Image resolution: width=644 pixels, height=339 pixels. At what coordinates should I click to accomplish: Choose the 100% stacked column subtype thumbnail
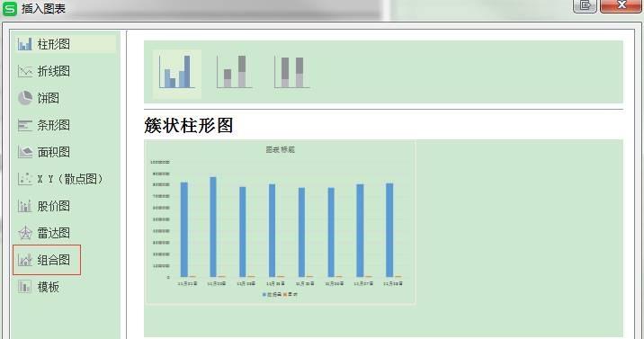pyautogui.click(x=292, y=72)
